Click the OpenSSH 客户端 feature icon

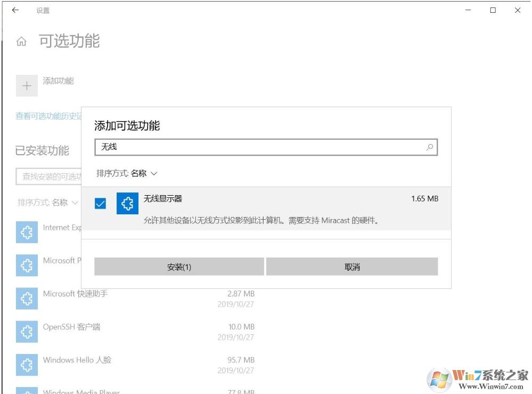[x=27, y=332]
